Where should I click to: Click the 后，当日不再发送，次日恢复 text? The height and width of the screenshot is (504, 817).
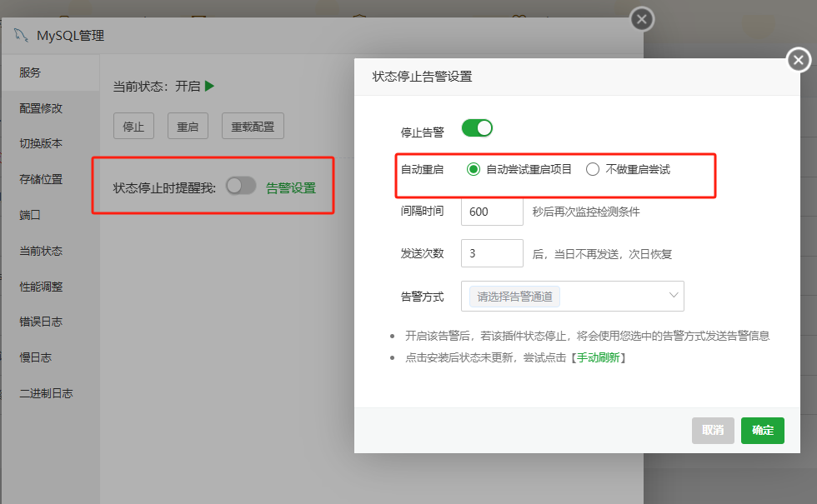[x=602, y=254]
